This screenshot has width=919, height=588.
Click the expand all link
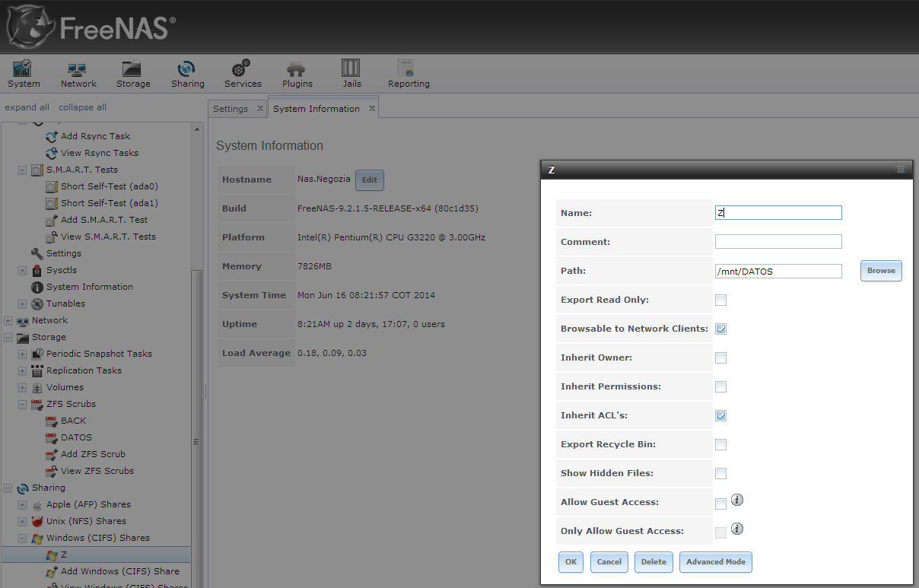point(27,107)
